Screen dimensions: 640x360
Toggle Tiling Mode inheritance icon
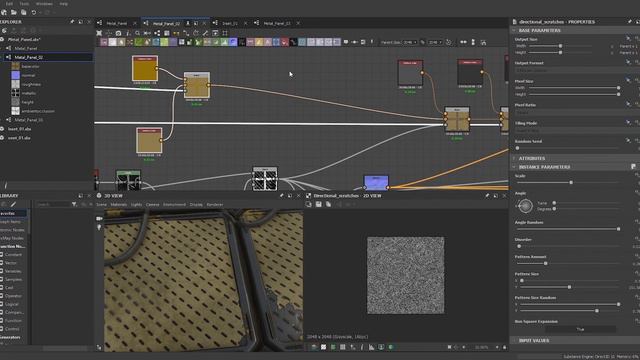coord(628,122)
